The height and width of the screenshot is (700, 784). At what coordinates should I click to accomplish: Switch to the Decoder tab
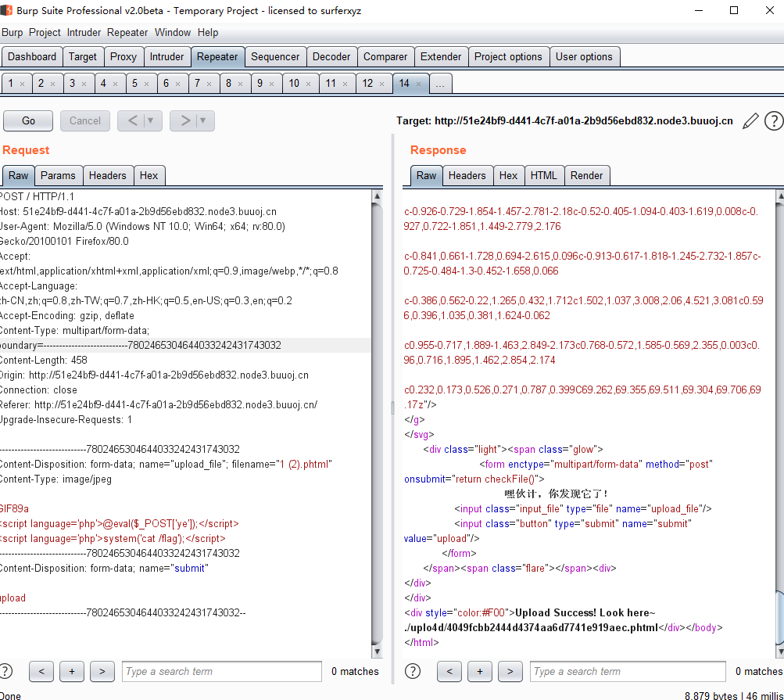click(331, 56)
